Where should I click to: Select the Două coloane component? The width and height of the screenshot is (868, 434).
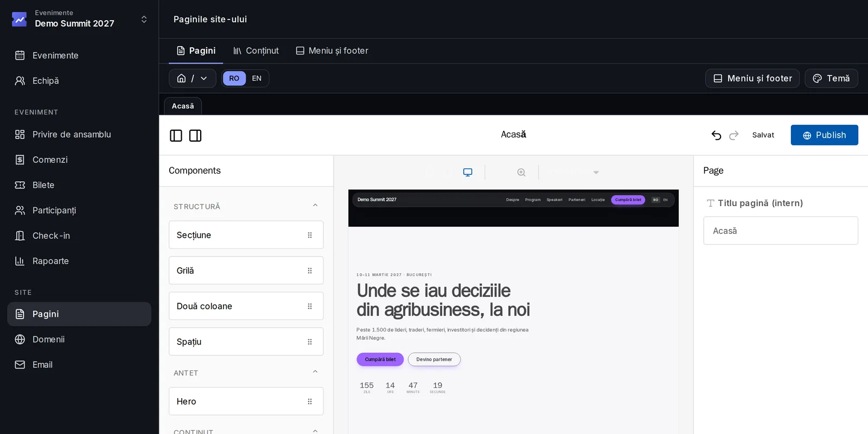click(246, 306)
